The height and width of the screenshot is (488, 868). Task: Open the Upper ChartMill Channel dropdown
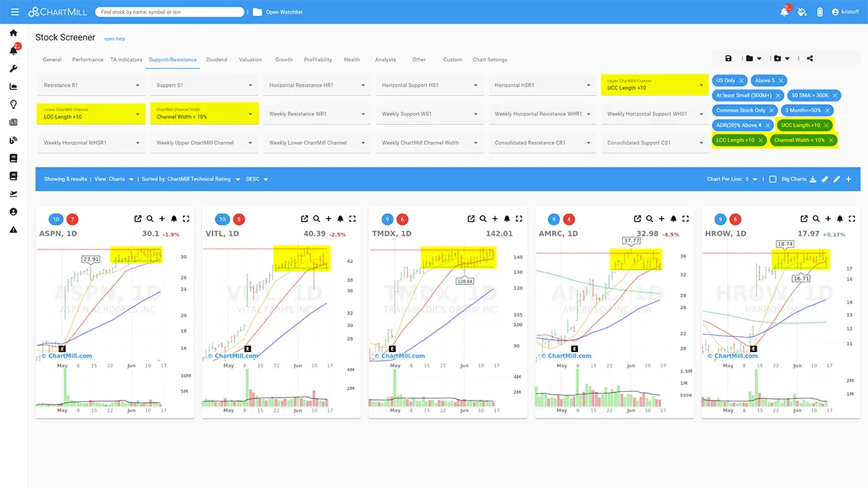click(654, 85)
